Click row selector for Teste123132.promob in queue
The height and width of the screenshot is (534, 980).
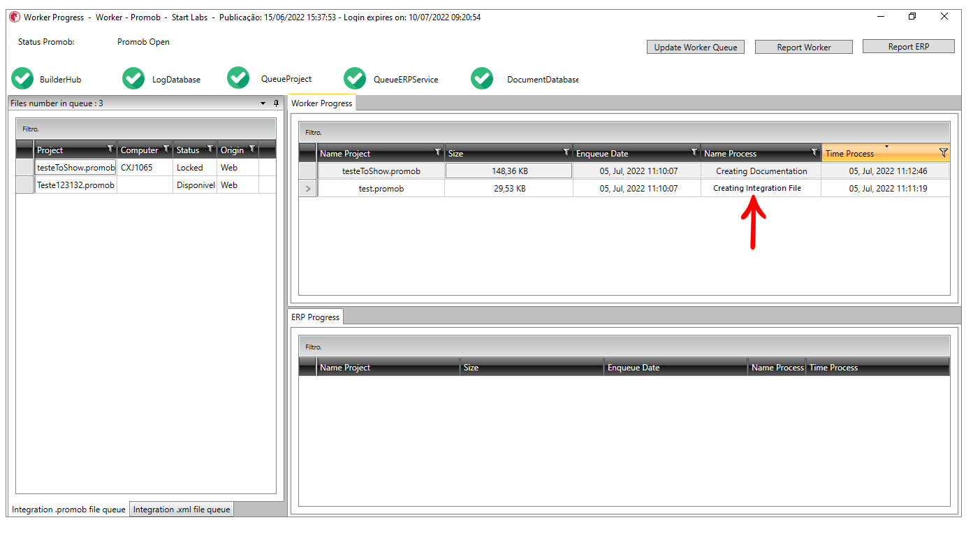[25, 185]
